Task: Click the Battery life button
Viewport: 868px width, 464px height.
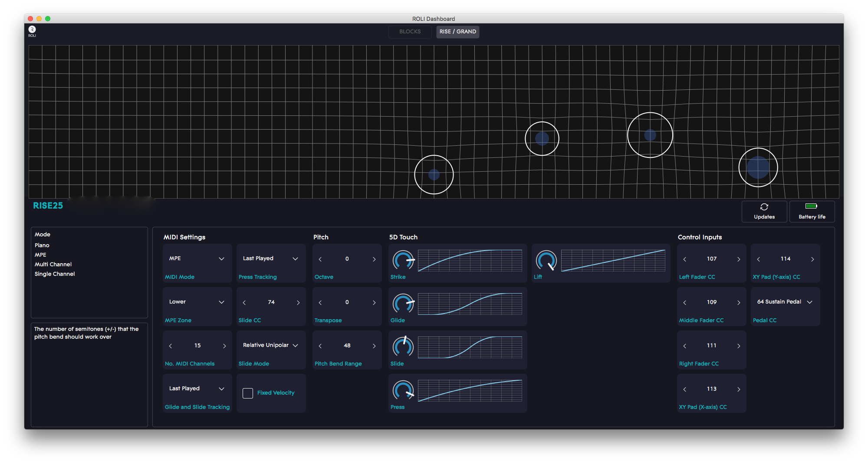Action: coord(812,212)
